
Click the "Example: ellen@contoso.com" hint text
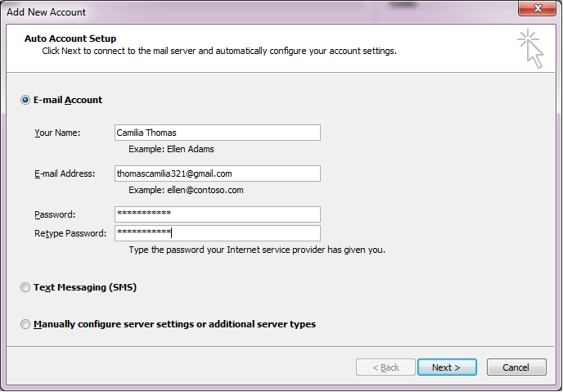[x=186, y=191]
